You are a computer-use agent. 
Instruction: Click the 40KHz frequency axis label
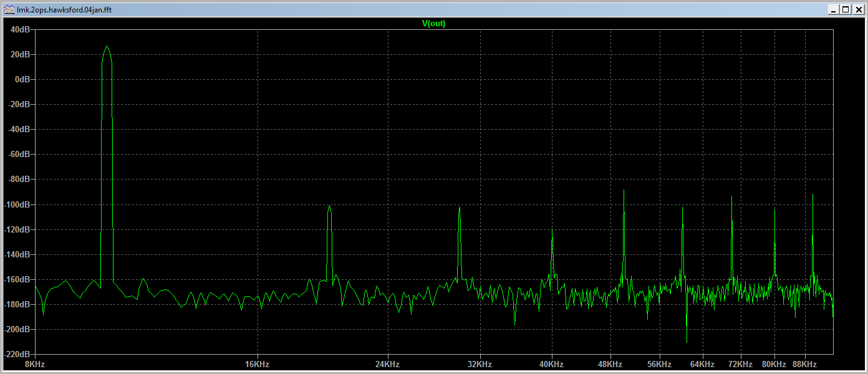click(x=551, y=364)
